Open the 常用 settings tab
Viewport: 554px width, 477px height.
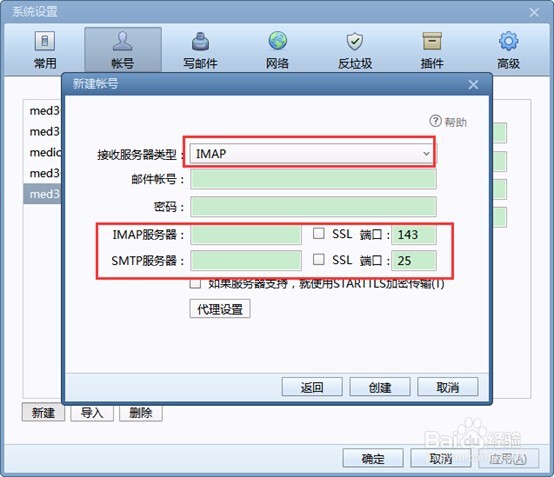tap(45, 50)
